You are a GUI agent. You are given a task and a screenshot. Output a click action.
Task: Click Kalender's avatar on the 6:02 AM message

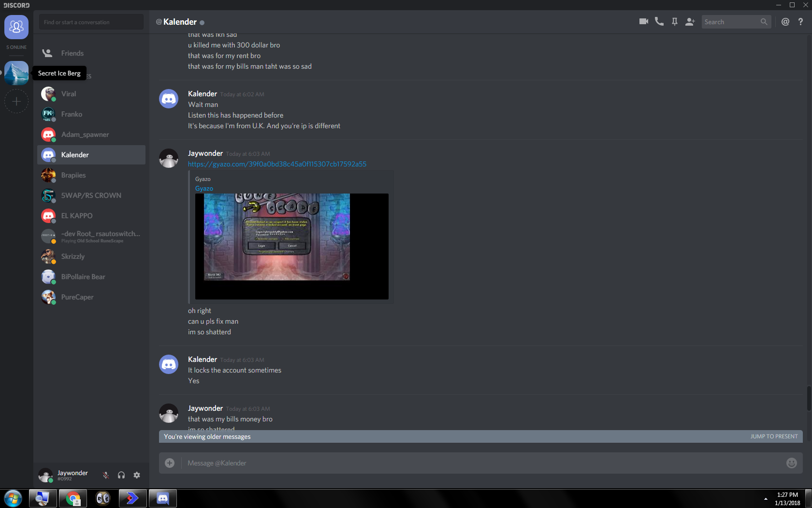pos(169,99)
